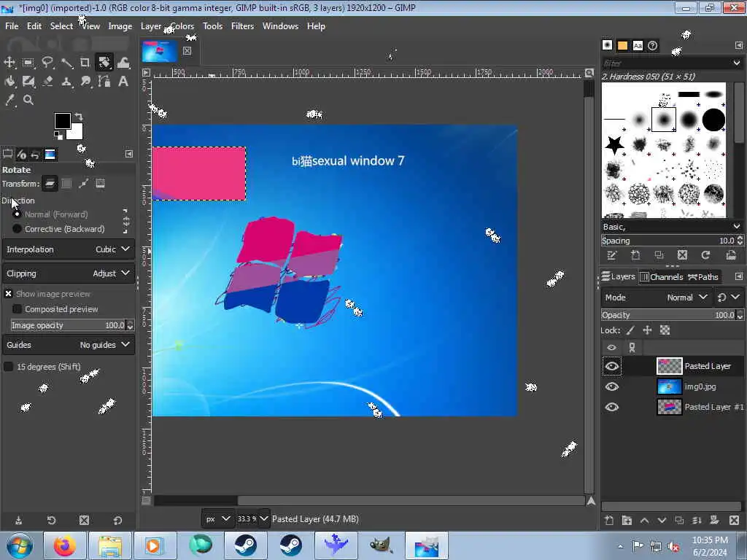Select the Warp Transform tool
The height and width of the screenshot is (560, 747).
point(123,63)
